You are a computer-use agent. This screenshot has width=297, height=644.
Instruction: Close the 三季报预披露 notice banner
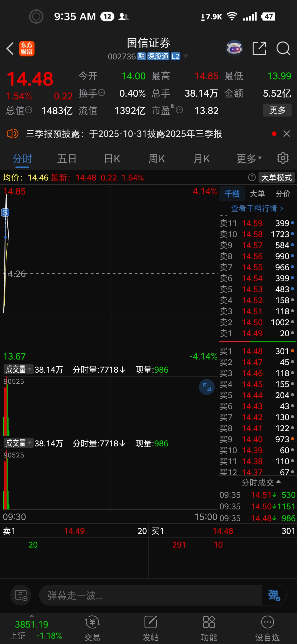tap(287, 134)
